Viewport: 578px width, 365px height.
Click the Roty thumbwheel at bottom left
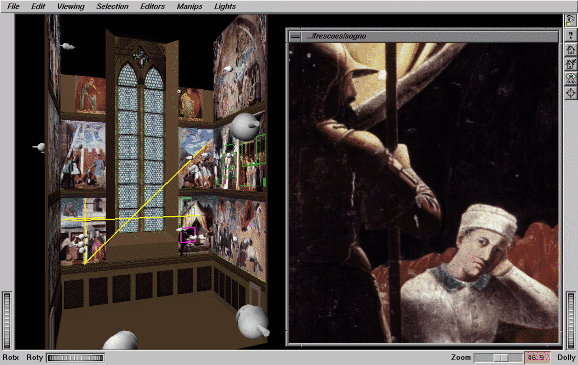point(76,358)
